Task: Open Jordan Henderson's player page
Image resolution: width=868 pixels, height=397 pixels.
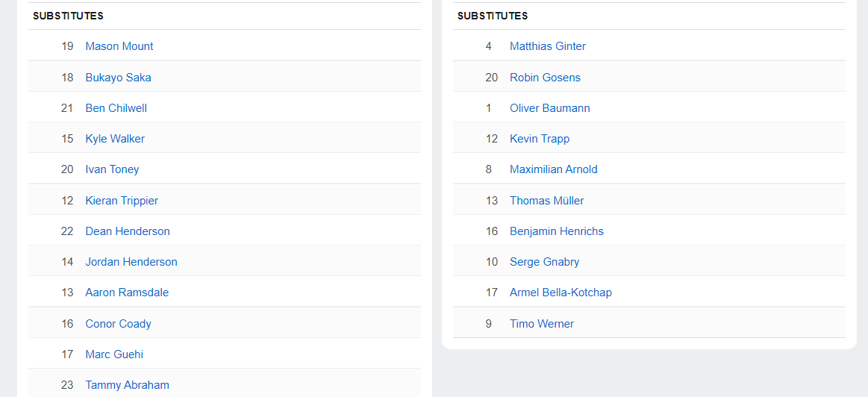Action: [x=131, y=262]
